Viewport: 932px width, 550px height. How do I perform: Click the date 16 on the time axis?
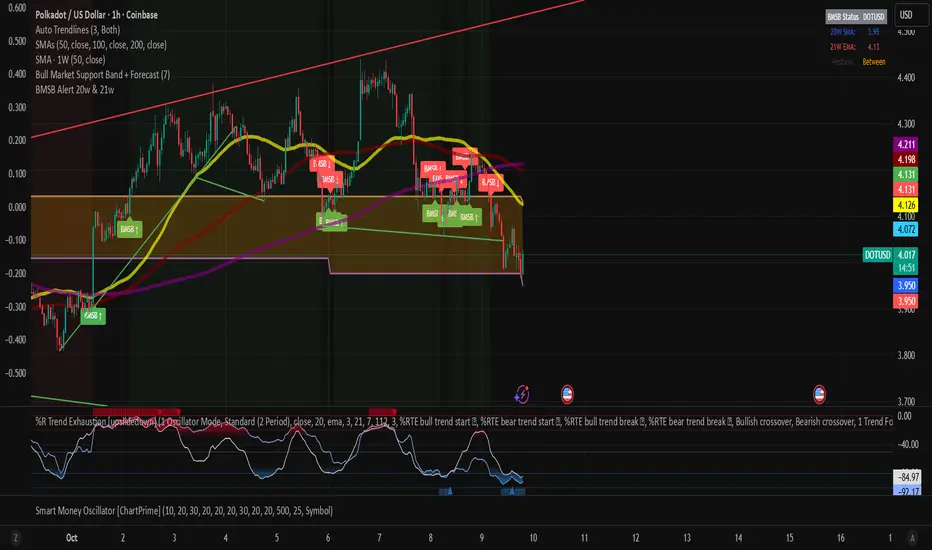coord(840,538)
